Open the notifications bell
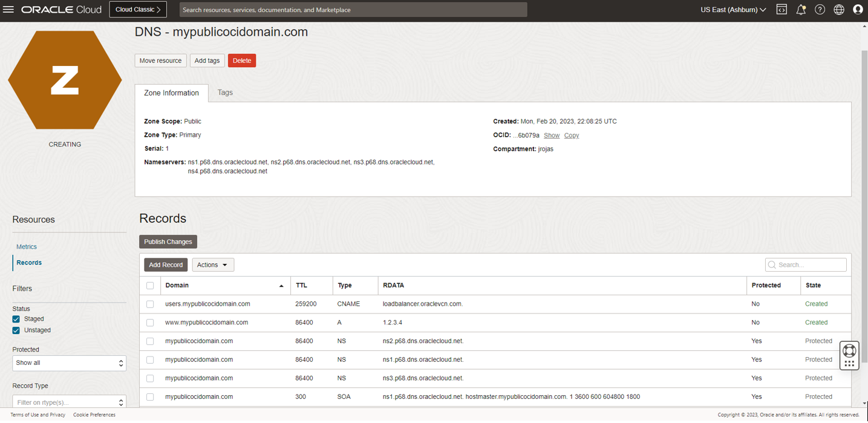Viewport: 868px width, 423px height. [801, 9]
